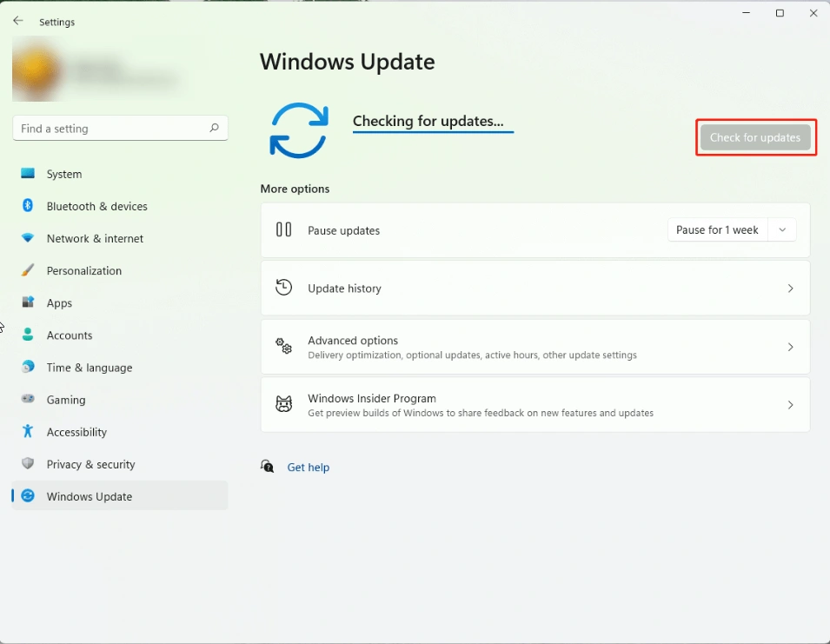
Task: Go back using the back arrow
Action: pyautogui.click(x=18, y=21)
